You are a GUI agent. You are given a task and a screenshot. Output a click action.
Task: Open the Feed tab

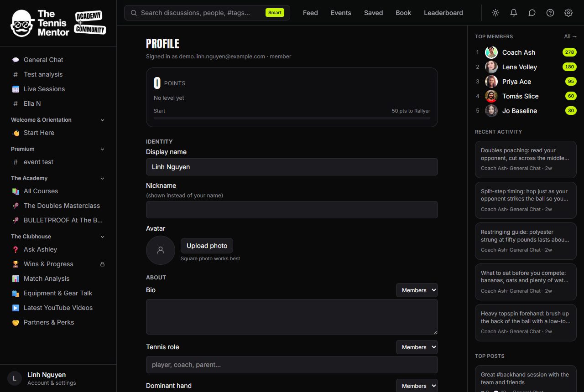tap(310, 13)
